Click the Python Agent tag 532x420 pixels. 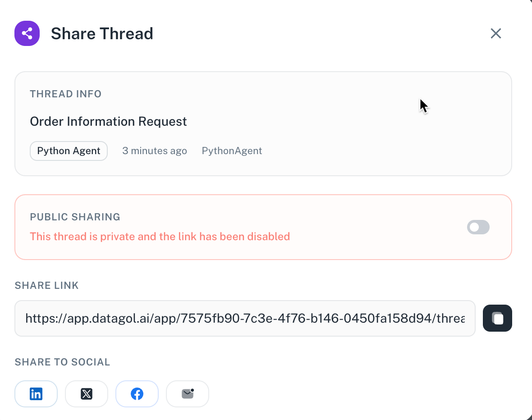click(x=69, y=151)
